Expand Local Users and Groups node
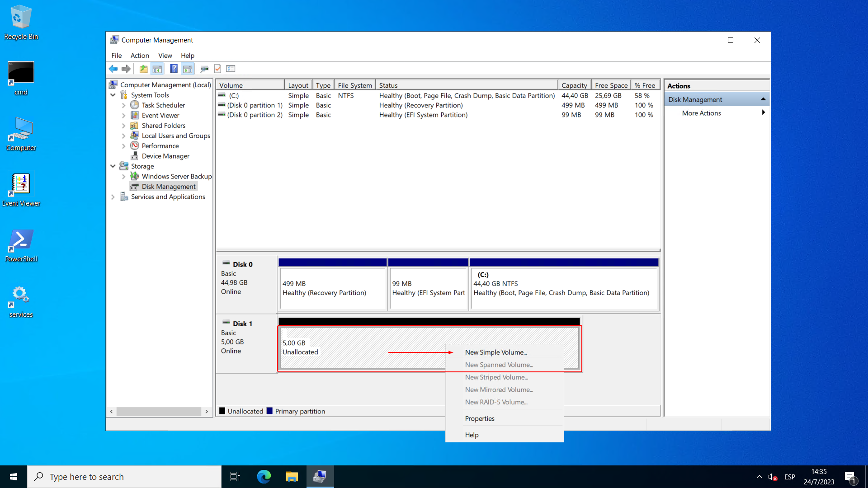This screenshot has height=488, width=868. [123, 136]
